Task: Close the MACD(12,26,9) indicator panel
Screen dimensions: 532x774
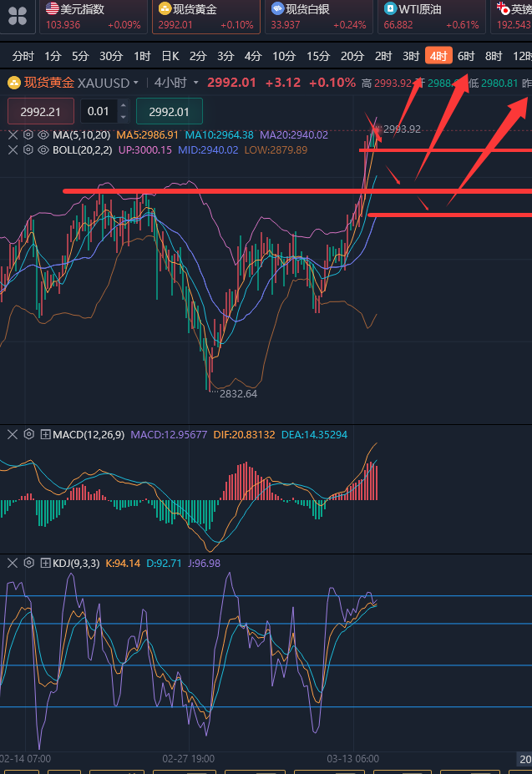Action: pos(13,434)
